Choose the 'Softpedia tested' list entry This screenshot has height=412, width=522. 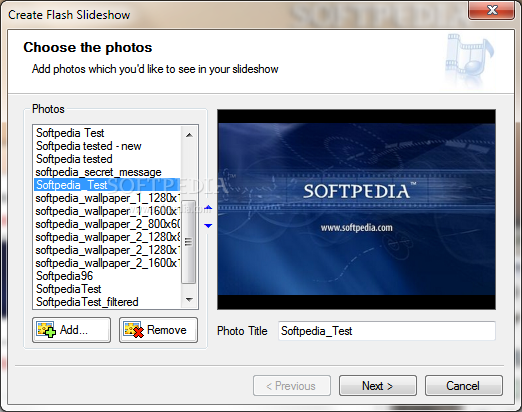[x=107, y=159]
